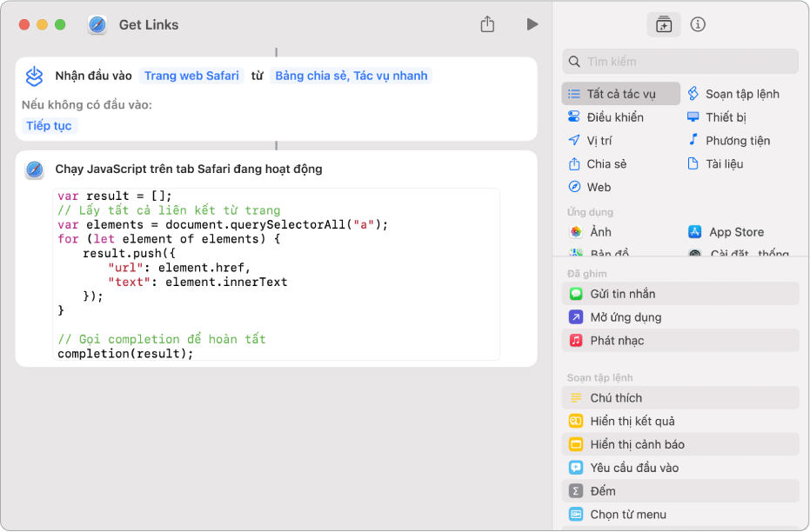Select Điều khiển category
Screen dimensions: 810x532
click(x=606, y=117)
